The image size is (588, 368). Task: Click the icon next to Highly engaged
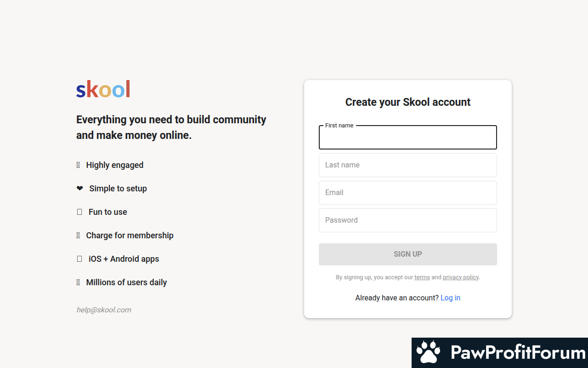pyautogui.click(x=78, y=165)
